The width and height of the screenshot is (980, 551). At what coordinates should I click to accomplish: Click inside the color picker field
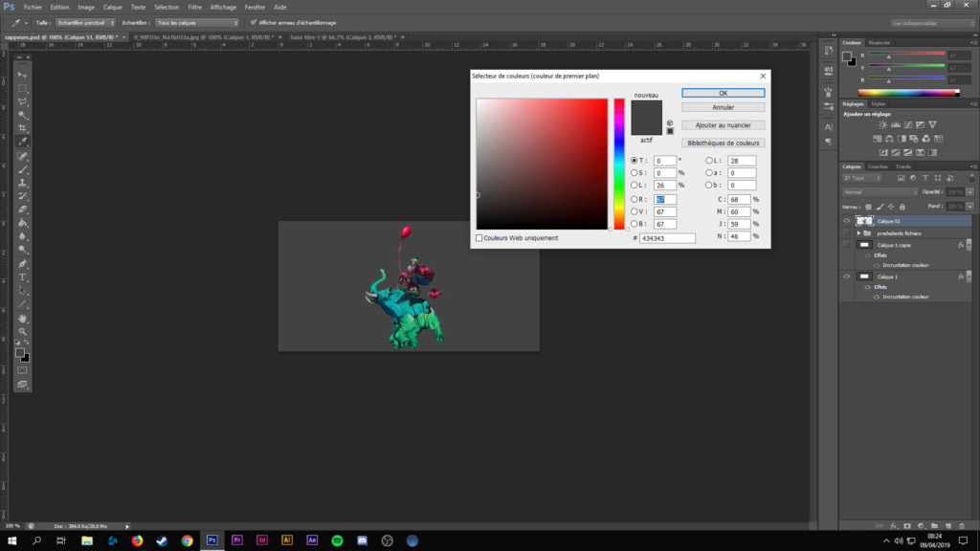pyautogui.click(x=542, y=164)
